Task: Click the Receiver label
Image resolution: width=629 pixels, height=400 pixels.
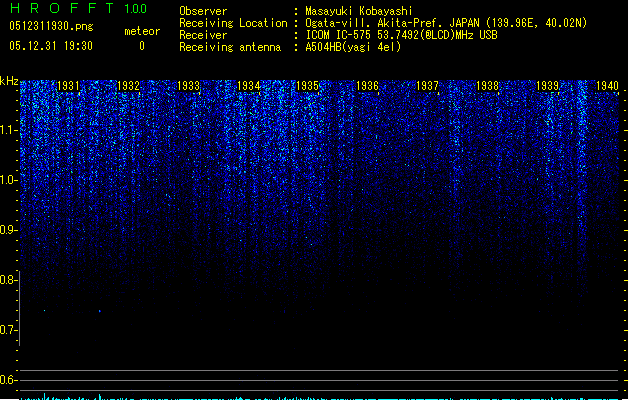Action: coord(203,35)
